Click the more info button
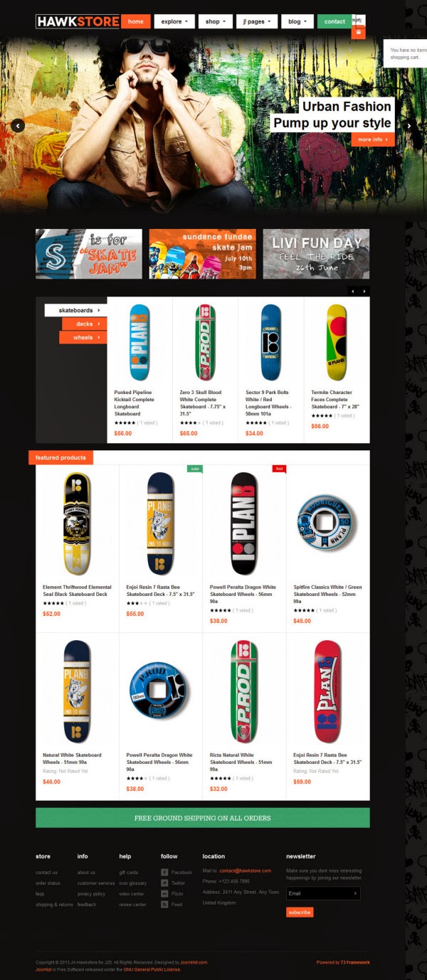 [x=373, y=139]
